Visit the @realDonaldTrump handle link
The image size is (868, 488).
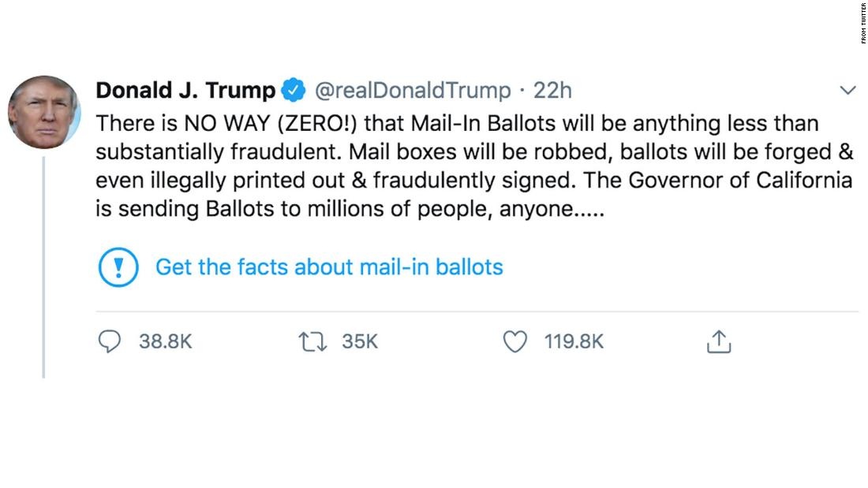pos(413,91)
